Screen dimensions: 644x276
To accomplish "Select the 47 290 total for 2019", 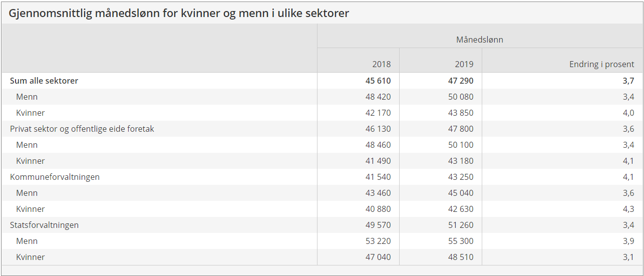I will [460, 81].
